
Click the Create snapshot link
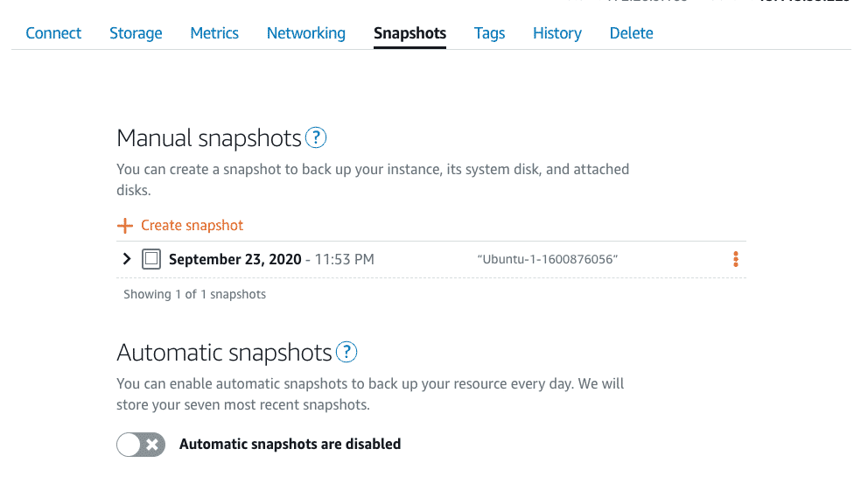pos(192,226)
